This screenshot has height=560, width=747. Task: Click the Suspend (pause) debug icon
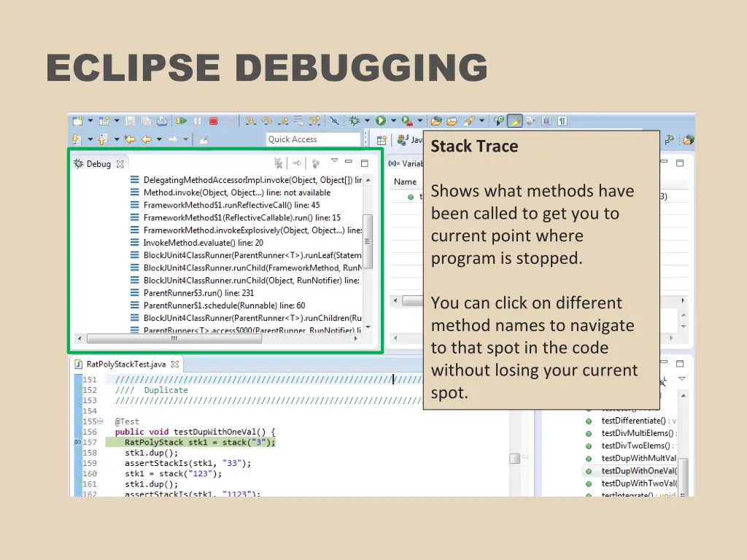coord(198,121)
